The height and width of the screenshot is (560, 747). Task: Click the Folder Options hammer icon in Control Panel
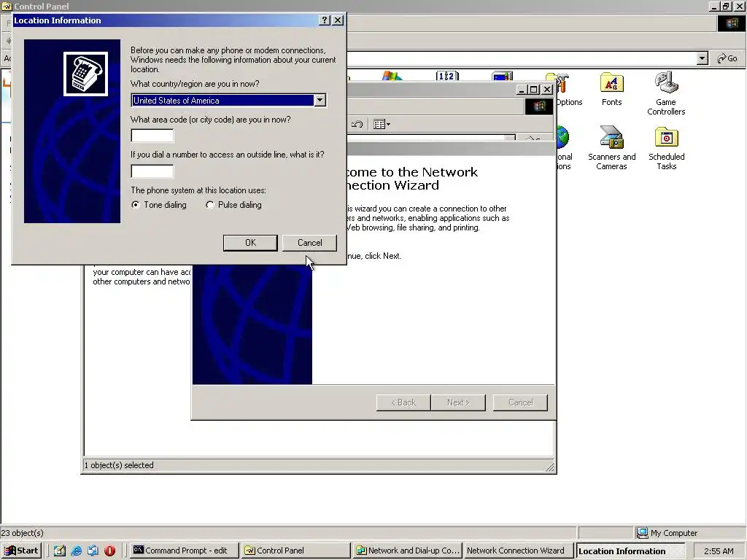pyautogui.click(x=562, y=83)
